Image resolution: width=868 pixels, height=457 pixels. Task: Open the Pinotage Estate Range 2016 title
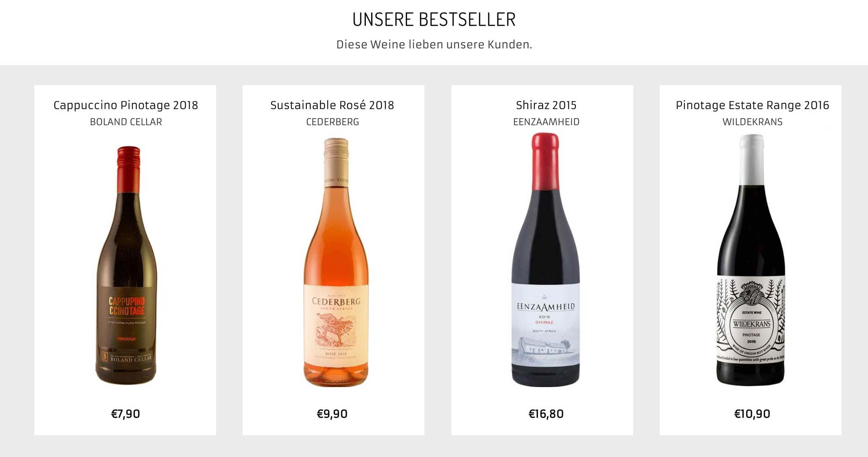(752, 105)
